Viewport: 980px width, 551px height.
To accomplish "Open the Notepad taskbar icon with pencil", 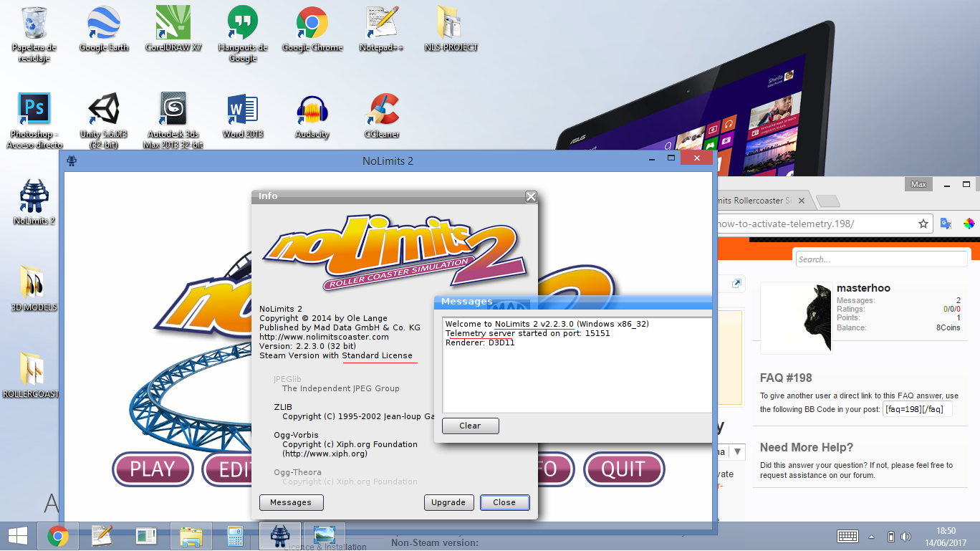I will coord(102,536).
